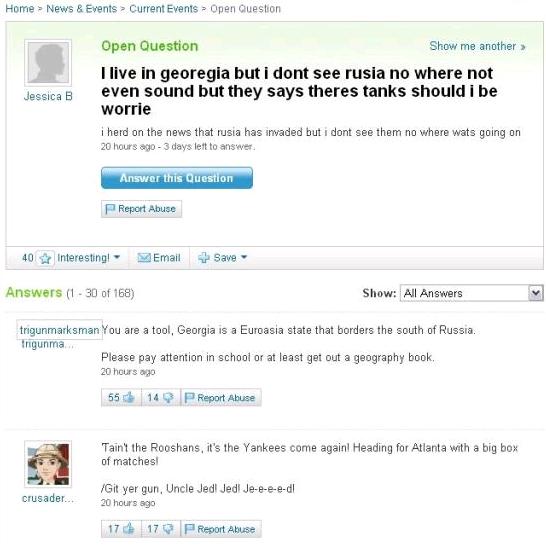Viewport: 546px width, 557px height.
Task: Click Show me another link
Action: coord(477,46)
